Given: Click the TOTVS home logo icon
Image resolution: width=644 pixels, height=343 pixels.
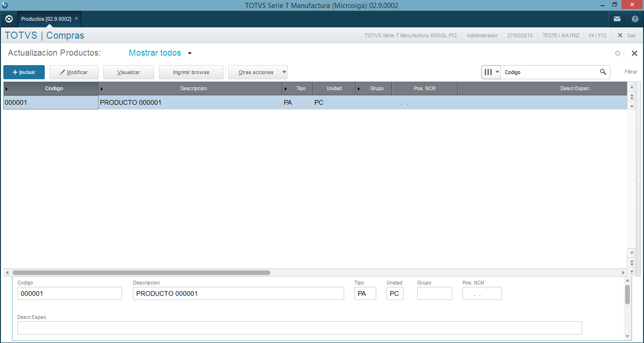Looking at the screenshot, I should coord(8,19).
